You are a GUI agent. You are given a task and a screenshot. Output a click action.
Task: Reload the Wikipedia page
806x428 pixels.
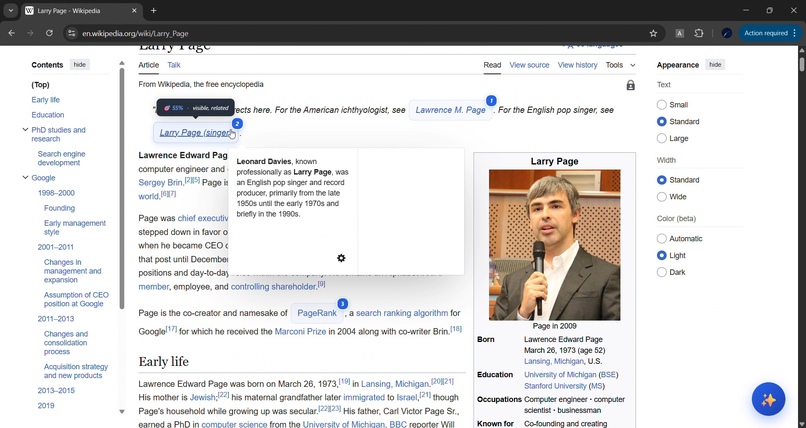pos(49,33)
